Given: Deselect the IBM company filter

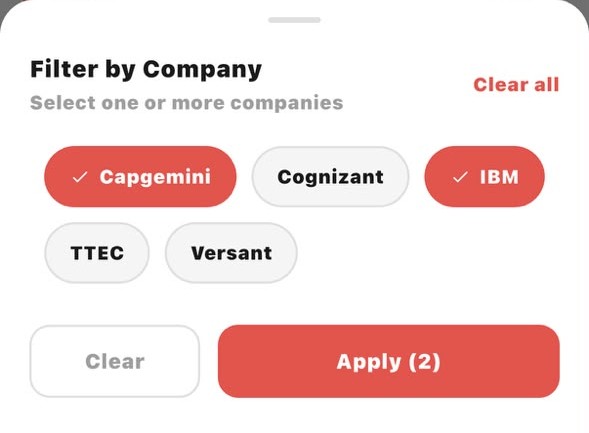Looking at the screenshot, I should [485, 177].
